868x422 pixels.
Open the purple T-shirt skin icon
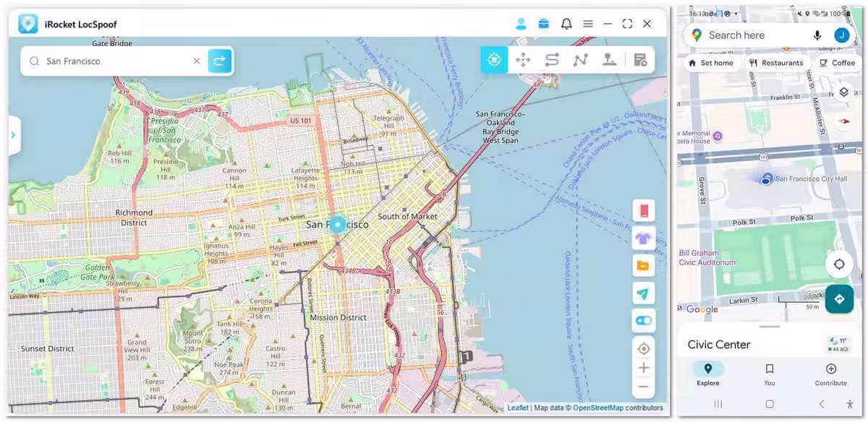pos(643,238)
